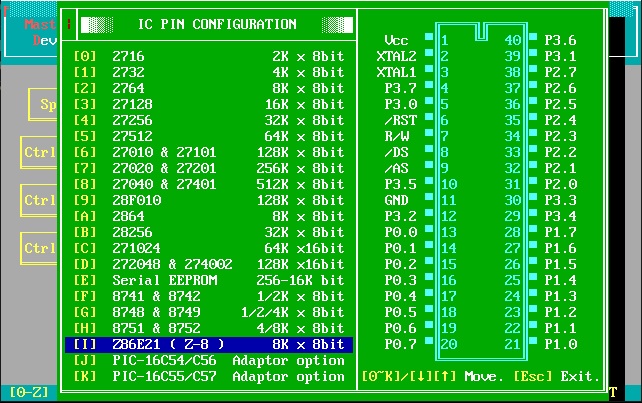
Task: Choose the 28F010 128K x 8bit device
Action: click(x=209, y=200)
